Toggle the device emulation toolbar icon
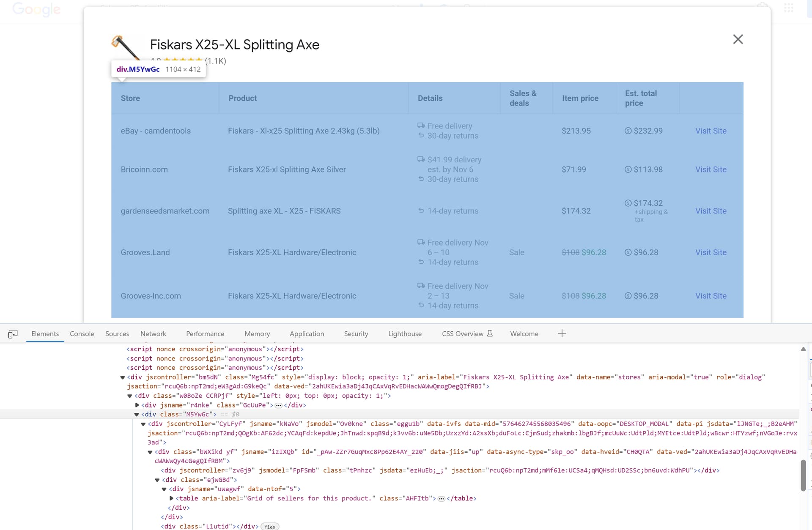The height and width of the screenshot is (530, 812). [13, 334]
